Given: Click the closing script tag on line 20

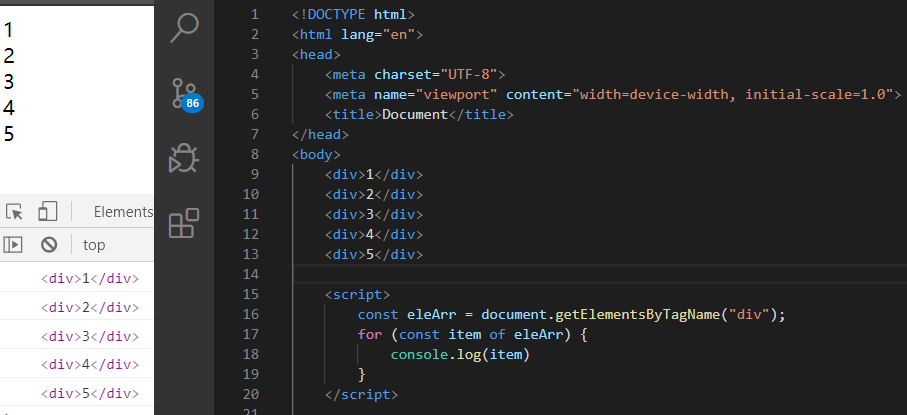Looking at the screenshot, I should [362, 395].
